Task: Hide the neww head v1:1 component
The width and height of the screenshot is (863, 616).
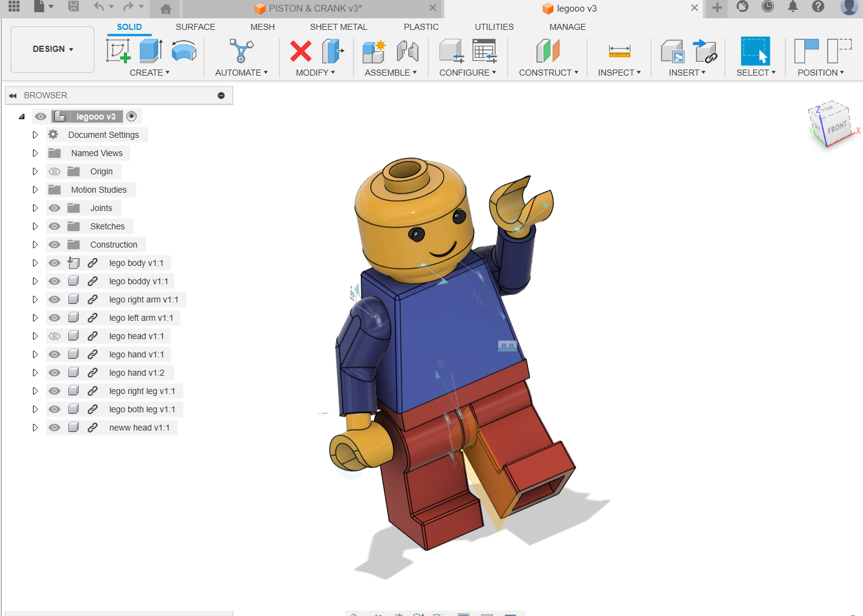Action: pos(54,428)
